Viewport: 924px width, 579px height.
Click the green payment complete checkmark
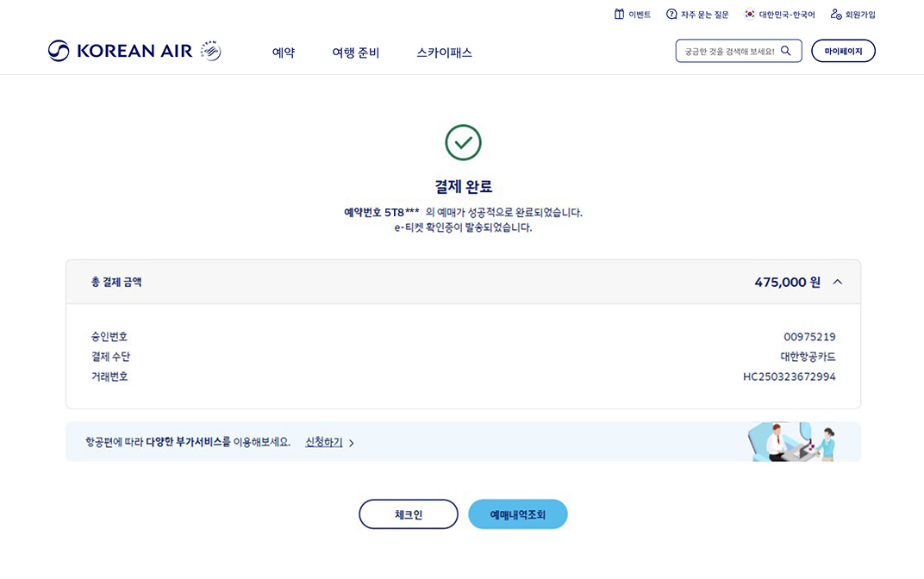pos(463,142)
